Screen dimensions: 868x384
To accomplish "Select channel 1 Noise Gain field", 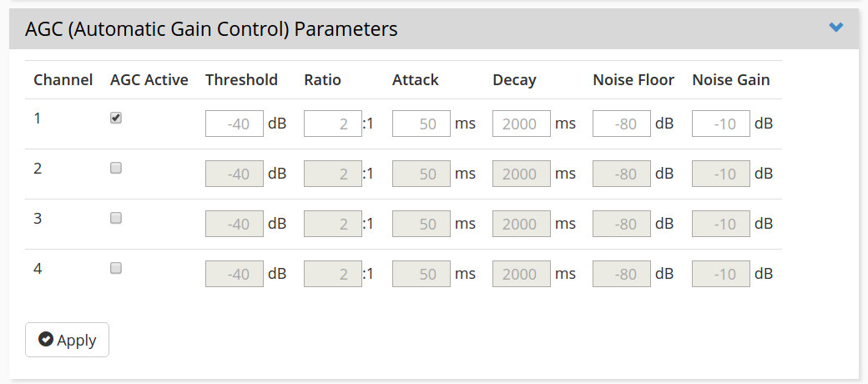I will [721, 124].
